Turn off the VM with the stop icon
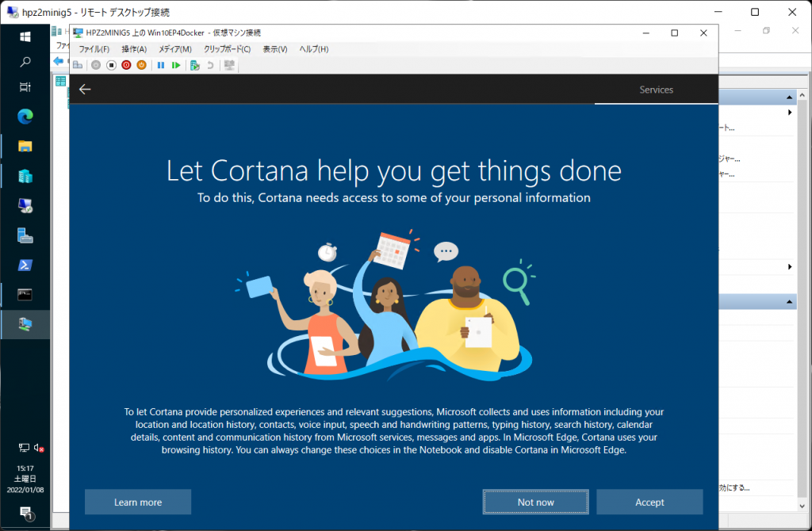The image size is (812, 531). coord(111,65)
